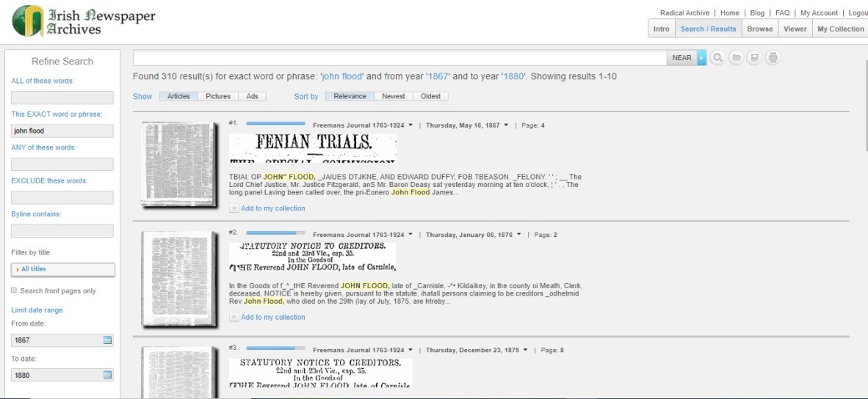Tick 'Search front pages only' checkbox
868x399 pixels.
coord(14,290)
